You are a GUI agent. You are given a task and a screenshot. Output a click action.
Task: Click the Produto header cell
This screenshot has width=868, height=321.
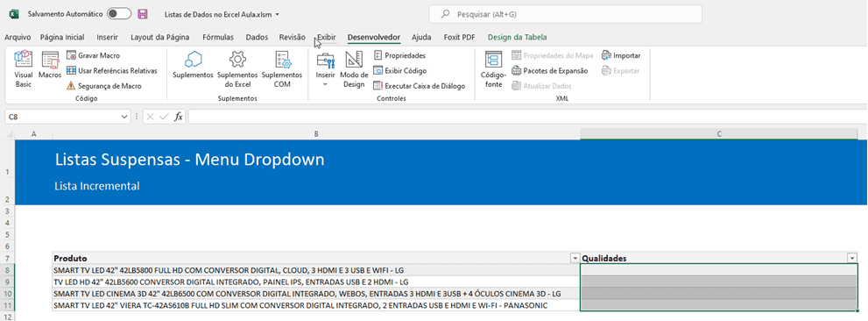[x=316, y=259]
